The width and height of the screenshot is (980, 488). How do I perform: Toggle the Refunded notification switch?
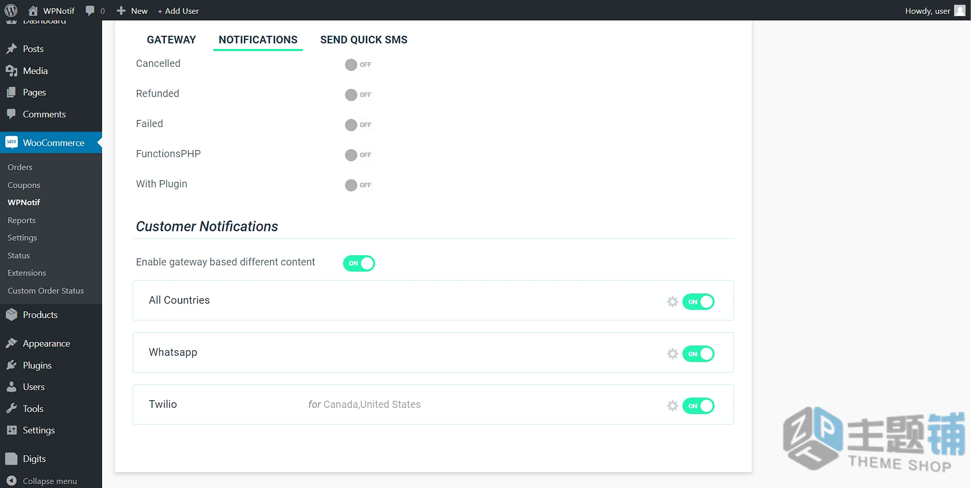point(358,95)
